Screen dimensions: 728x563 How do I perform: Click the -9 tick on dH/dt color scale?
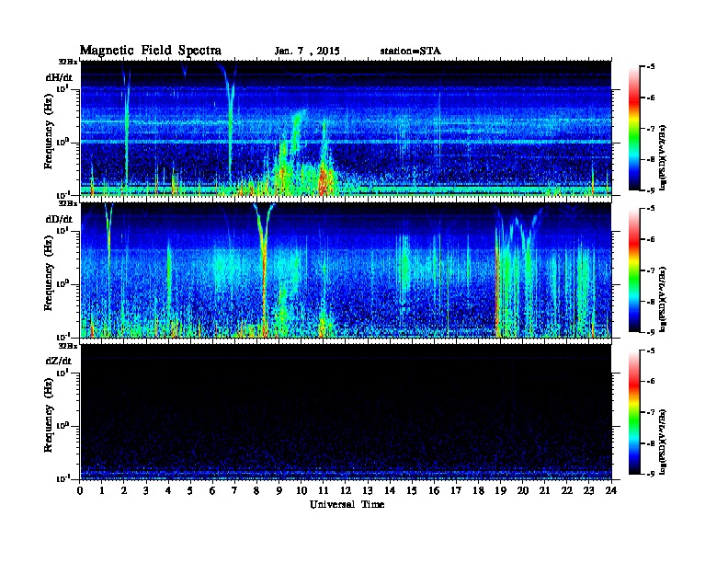click(x=650, y=190)
